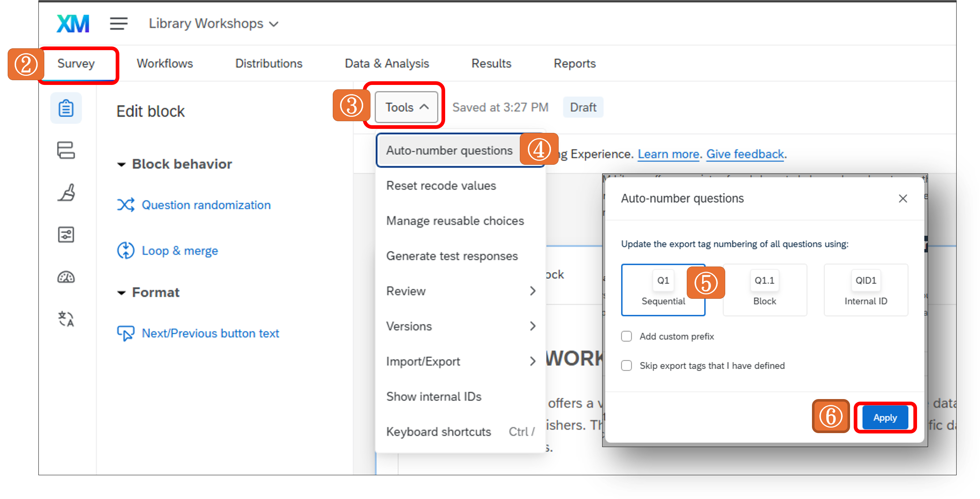Viewport: 980px width, 499px height.
Task: Close the Auto-number questions dialog
Action: click(903, 198)
